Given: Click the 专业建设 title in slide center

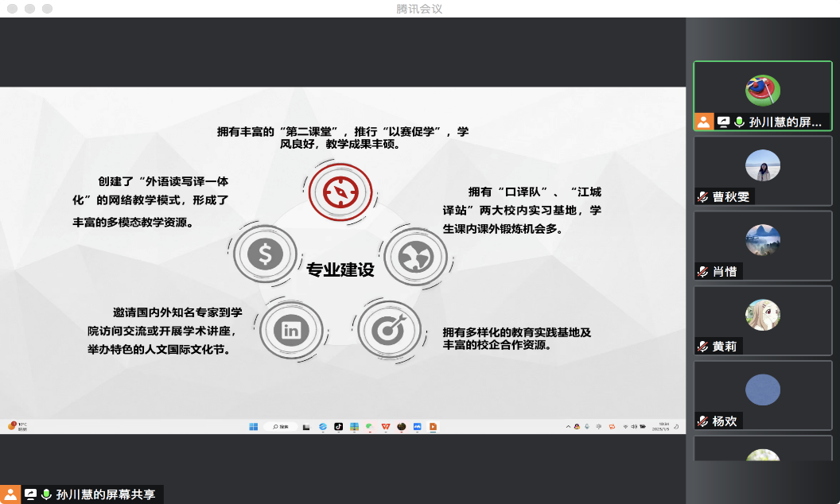Looking at the screenshot, I should 340,270.
